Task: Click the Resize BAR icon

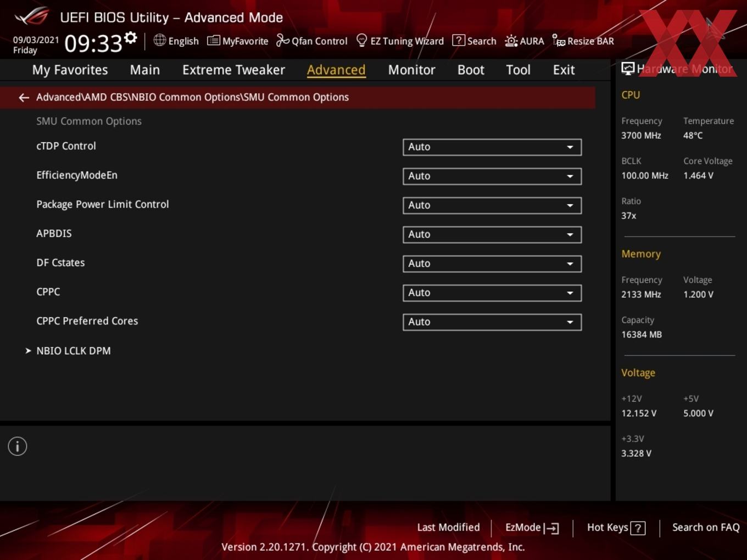Action: pos(559,41)
